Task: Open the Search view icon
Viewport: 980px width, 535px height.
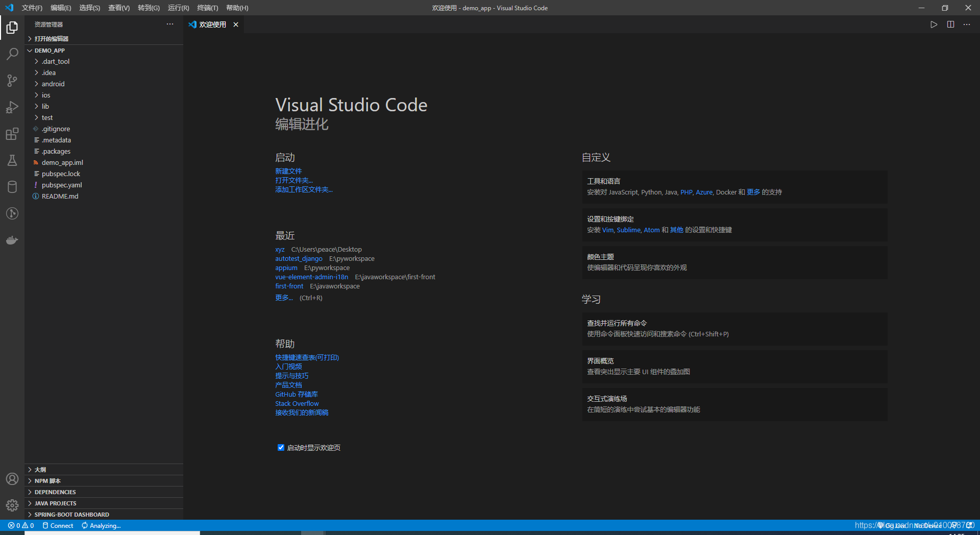Action: pyautogui.click(x=12, y=54)
